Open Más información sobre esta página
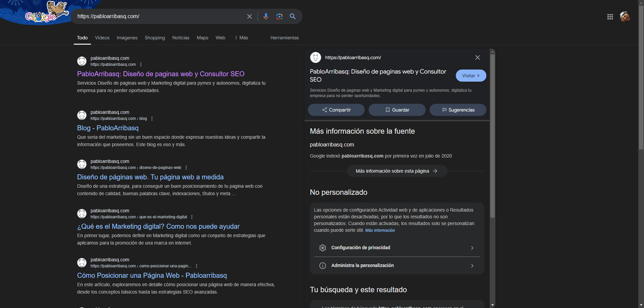 (397, 171)
